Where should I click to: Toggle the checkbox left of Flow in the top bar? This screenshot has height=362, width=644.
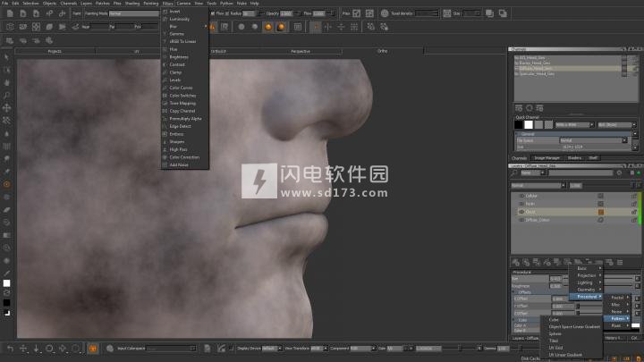tap(213, 13)
